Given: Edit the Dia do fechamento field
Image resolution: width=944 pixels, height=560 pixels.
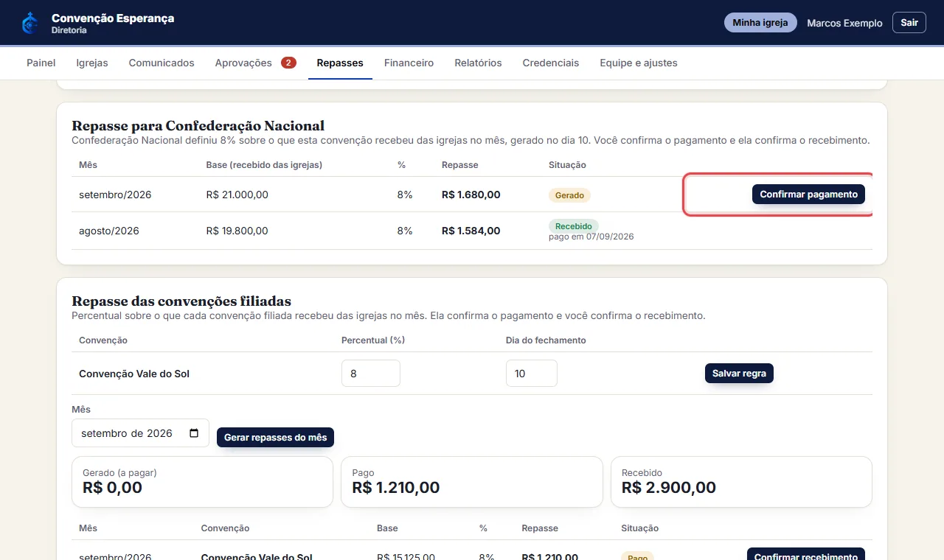Looking at the screenshot, I should point(532,374).
